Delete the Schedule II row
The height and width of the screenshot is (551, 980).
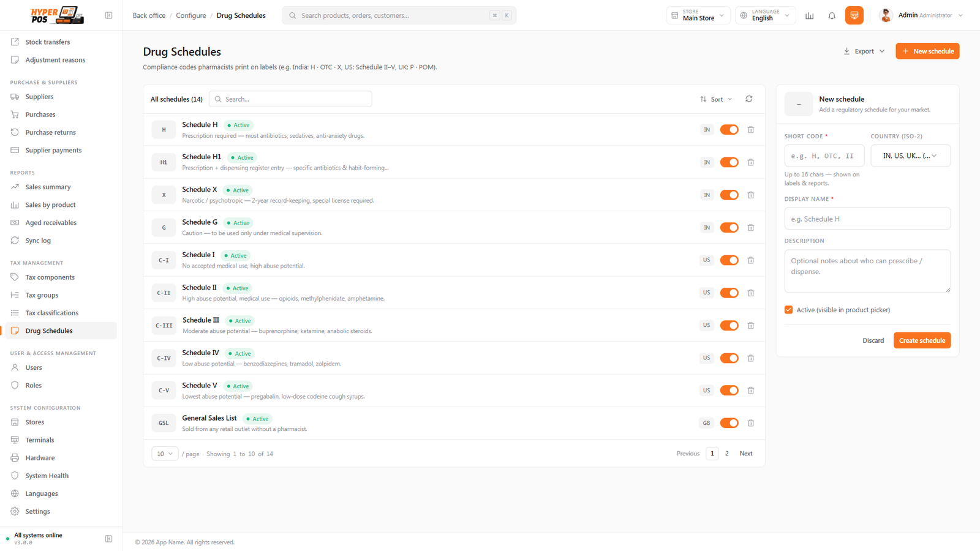[750, 293]
